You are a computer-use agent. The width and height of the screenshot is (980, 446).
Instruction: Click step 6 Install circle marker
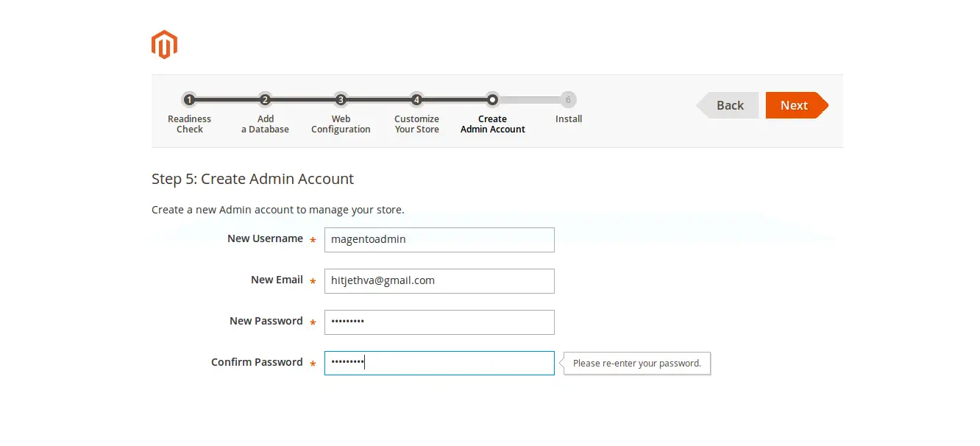tap(568, 99)
